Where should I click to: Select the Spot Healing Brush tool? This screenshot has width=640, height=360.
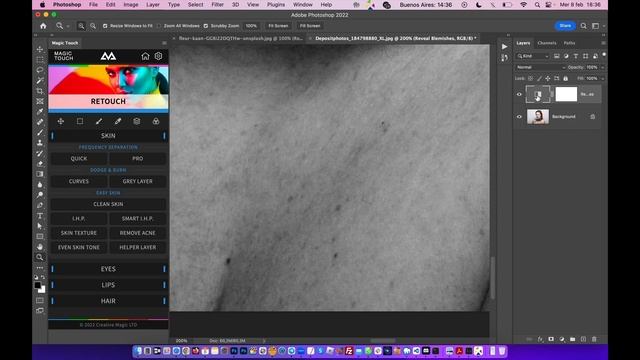pyautogui.click(x=40, y=122)
